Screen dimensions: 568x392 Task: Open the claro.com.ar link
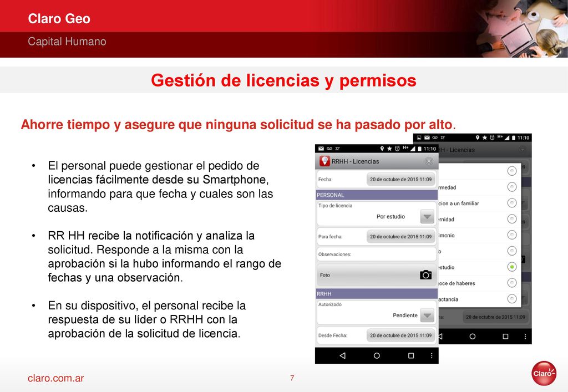click(56, 378)
